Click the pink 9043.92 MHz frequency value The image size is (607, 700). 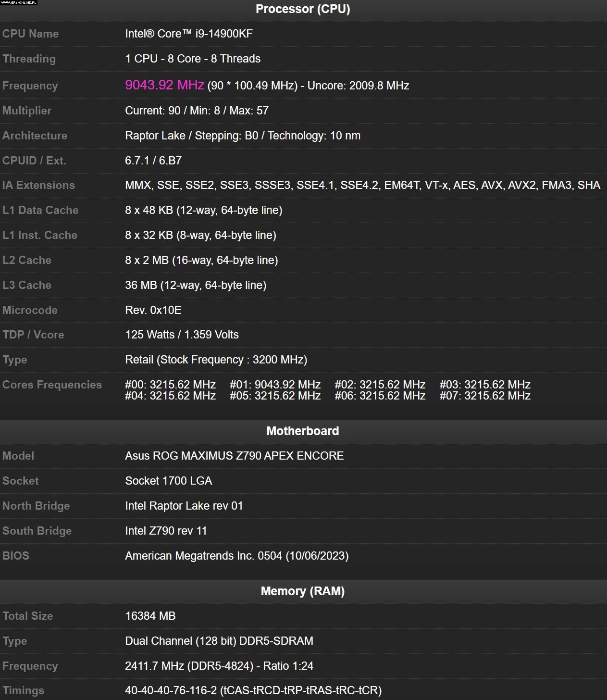pyautogui.click(x=165, y=85)
